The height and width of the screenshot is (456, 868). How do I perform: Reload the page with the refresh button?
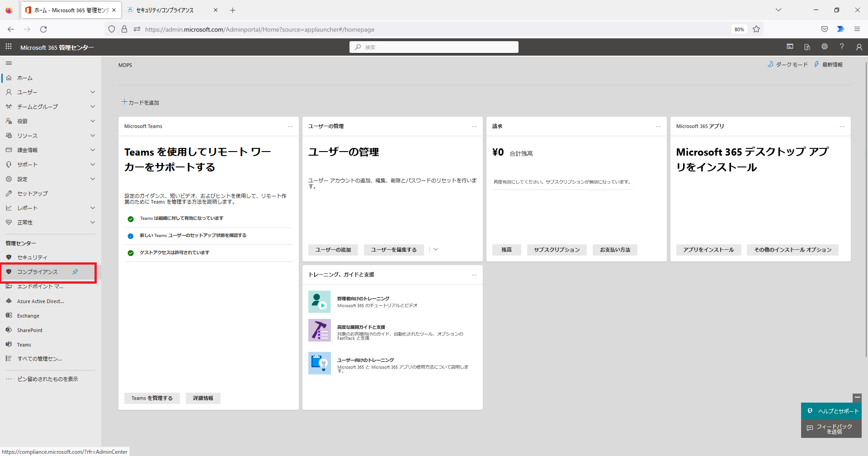tap(43, 29)
